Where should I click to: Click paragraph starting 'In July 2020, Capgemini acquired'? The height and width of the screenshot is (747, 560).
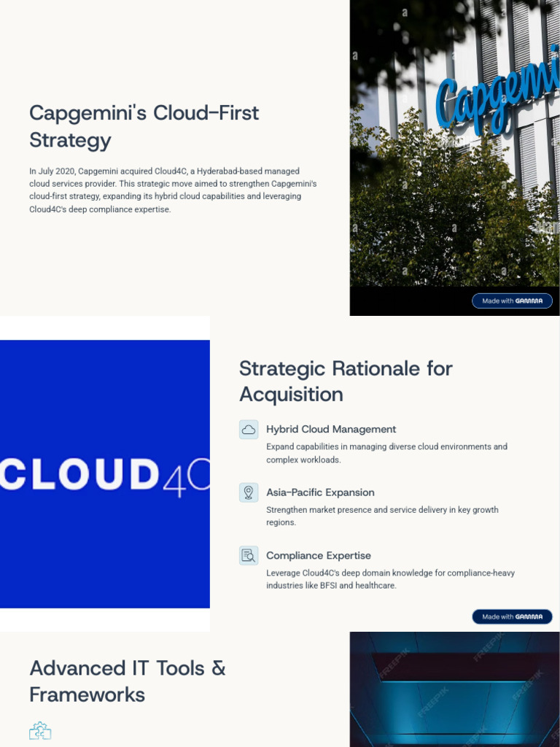tap(173, 190)
